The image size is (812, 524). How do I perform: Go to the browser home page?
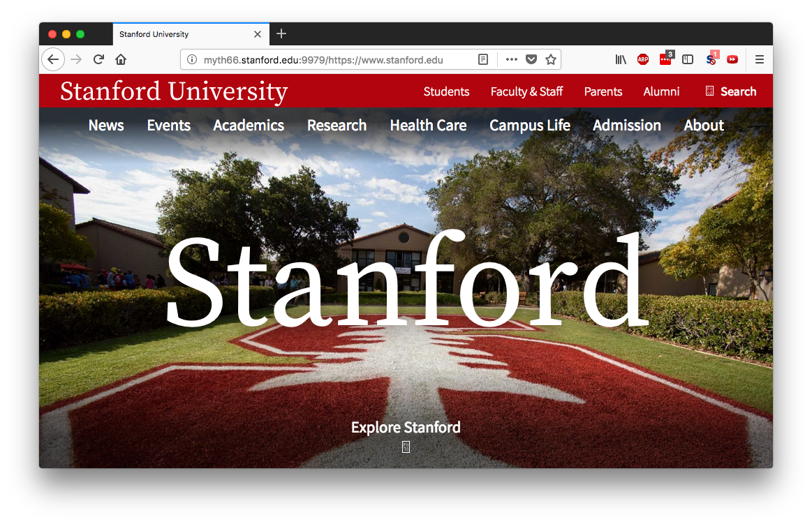121,59
